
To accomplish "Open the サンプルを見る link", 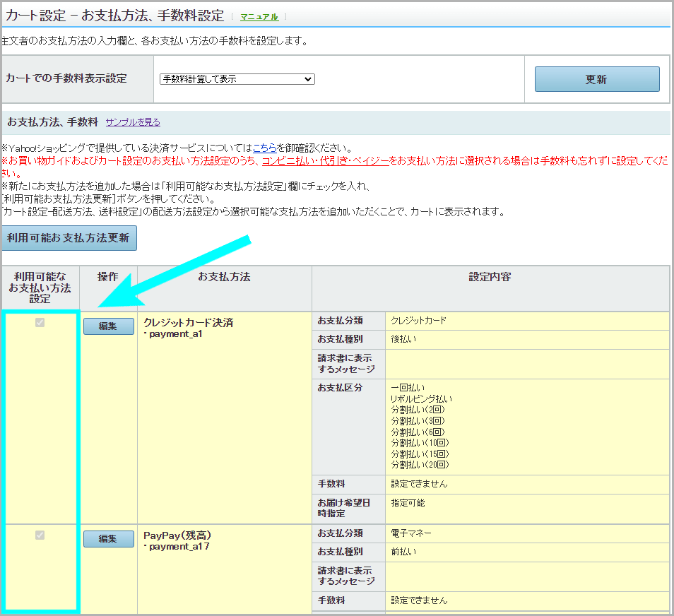I will click(x=133, y=122).
